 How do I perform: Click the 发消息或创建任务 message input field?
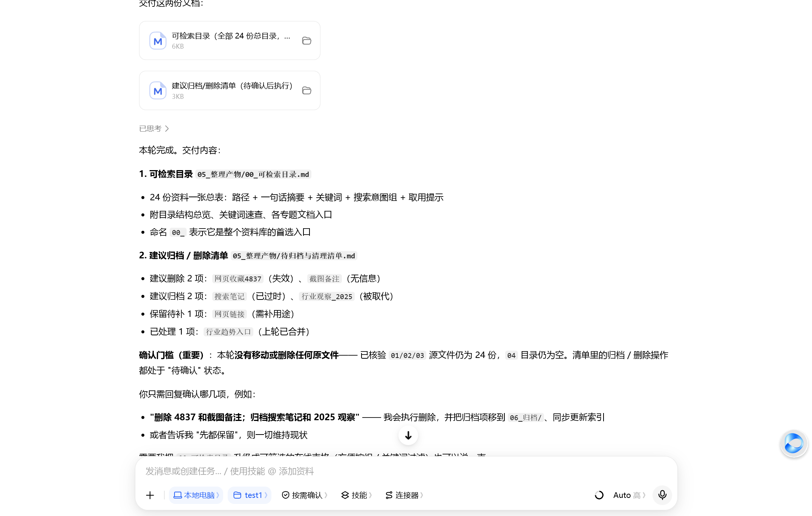tap(406, 471)
